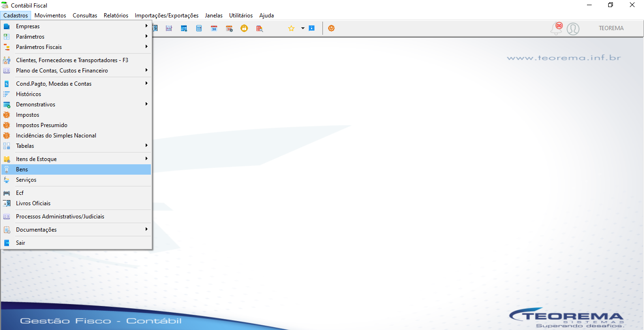Open the Impostos Presumido menu entry
644x330 pixels.
point(76,125)
